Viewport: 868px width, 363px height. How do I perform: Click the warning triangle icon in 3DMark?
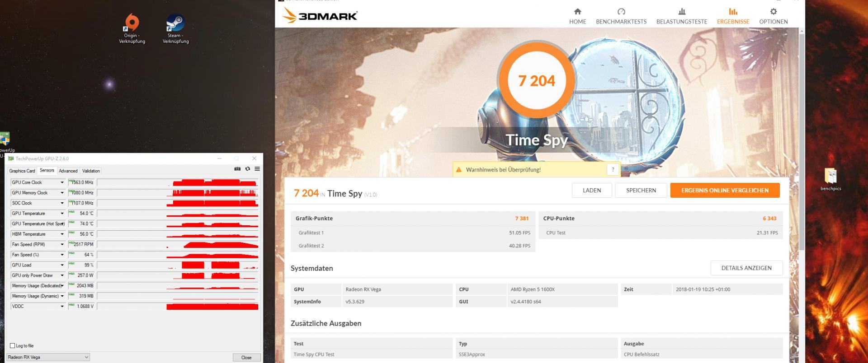click(459, 170)
